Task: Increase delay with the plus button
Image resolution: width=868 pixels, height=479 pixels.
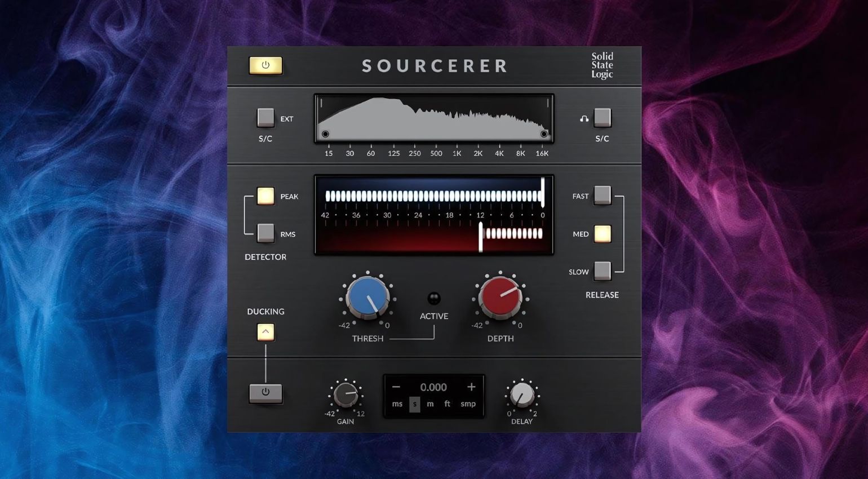Action: click(471, 387)
